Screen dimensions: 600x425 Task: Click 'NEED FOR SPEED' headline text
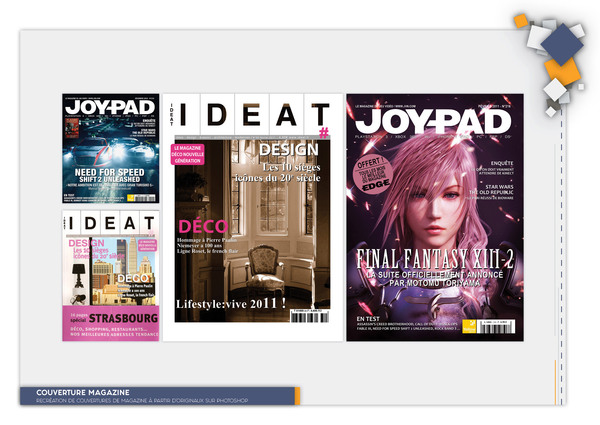point(109,173)
